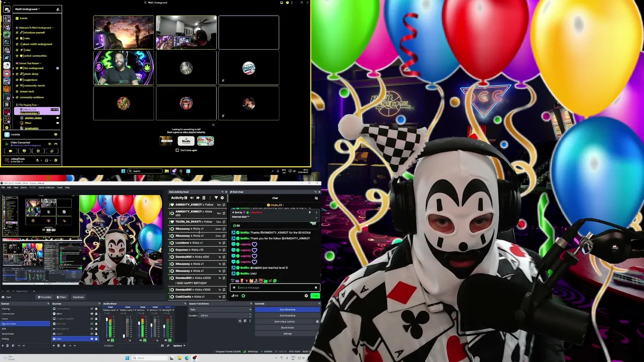Image resolution: width=644 pixels, height=362 pixels.
Task: Open Windows taskbar search in Discord capture
Action: pos(145,171)
